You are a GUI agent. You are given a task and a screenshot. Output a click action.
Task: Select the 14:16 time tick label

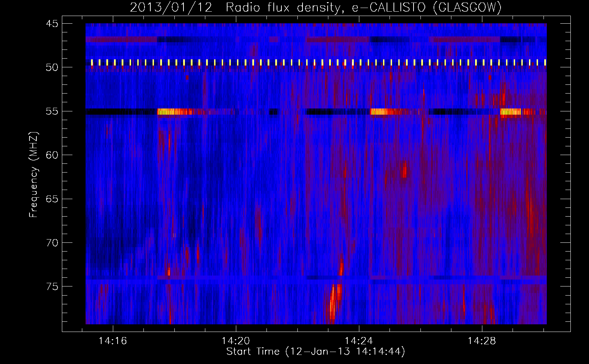pyautogui.click(x=112, y=341)
